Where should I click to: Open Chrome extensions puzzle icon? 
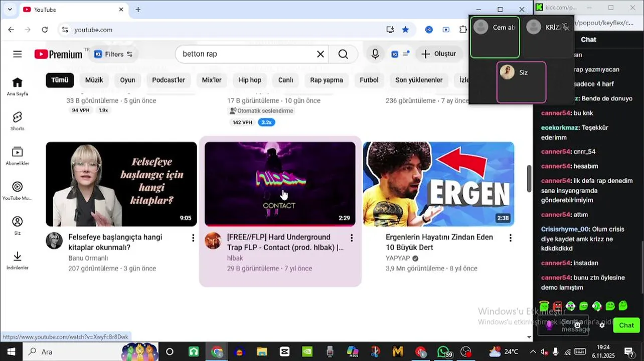click(463, 30)
